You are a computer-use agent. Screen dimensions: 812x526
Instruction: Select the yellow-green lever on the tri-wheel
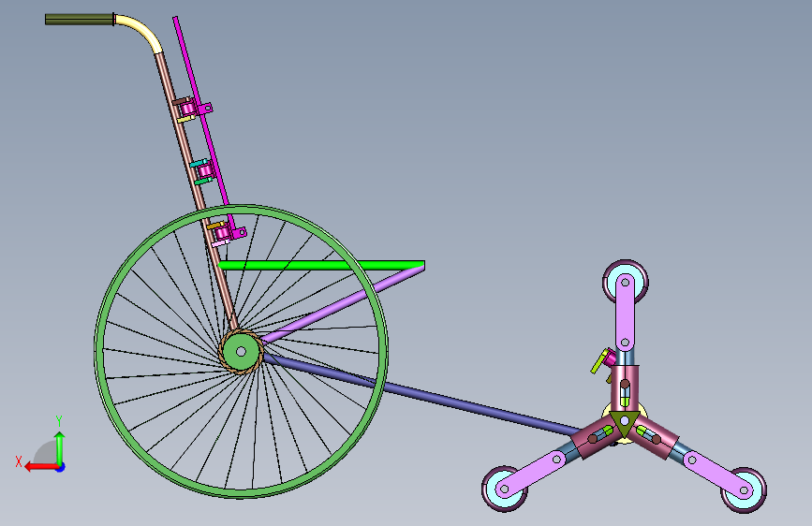coord(599,361)
